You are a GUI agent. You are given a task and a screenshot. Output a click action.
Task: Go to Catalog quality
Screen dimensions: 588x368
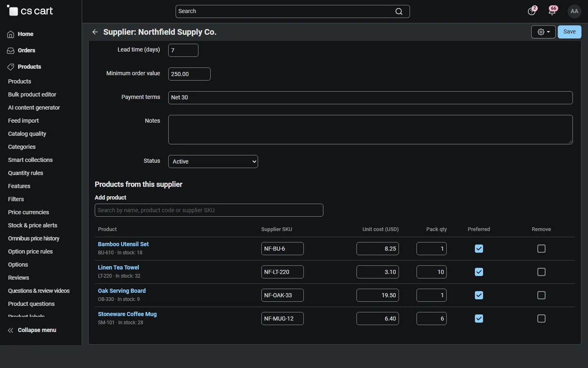click(x=27, y=134)
